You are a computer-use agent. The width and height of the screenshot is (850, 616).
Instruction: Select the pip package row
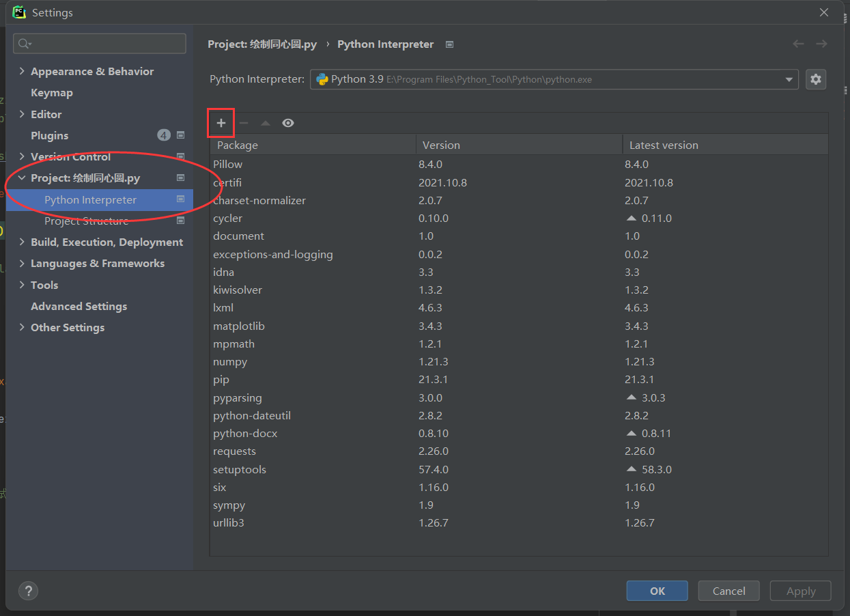coord(519,380)
